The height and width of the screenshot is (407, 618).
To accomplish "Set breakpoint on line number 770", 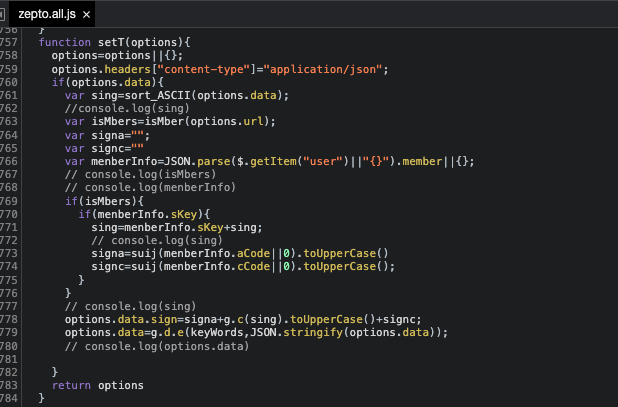I will coord(9,214).
